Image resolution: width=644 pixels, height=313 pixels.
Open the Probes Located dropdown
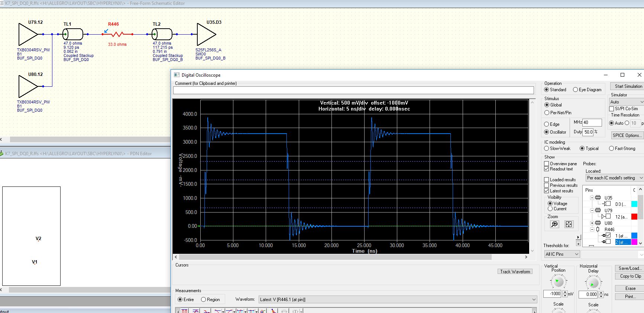pyautogui.click(x=615, y=178)
